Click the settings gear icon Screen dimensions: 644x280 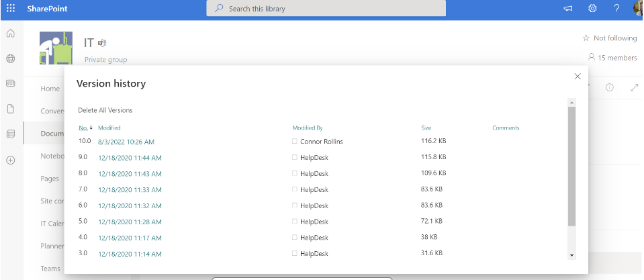(x=592, y=9)
